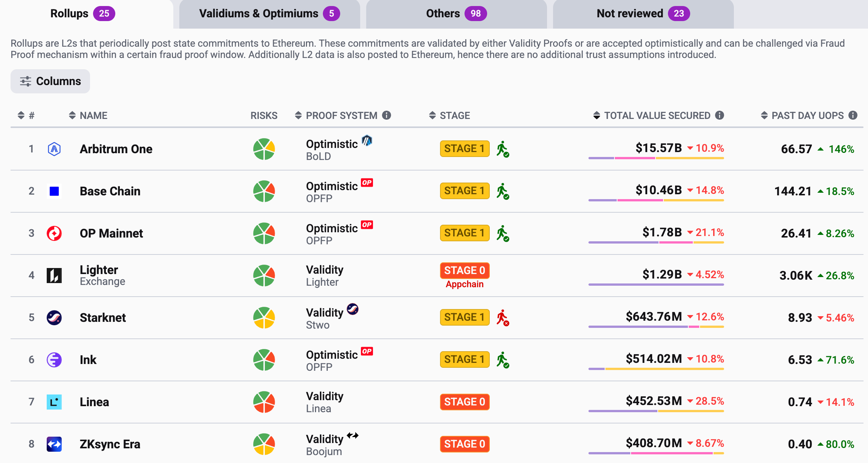
Task: Click the ZKsync Era logo icon
Action: [54, 444]
